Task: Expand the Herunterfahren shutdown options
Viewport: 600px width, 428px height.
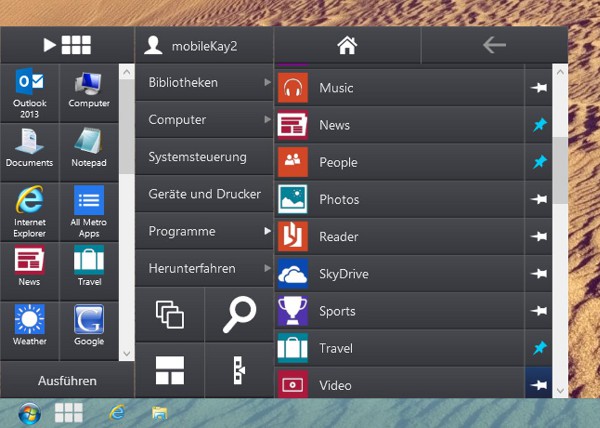Action: (x=205, y=268)
